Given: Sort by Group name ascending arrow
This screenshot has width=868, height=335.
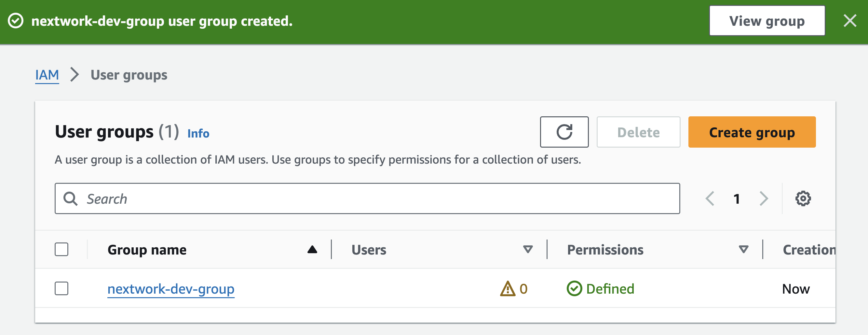Looking at the screenshot, I should pyautogui.click(x=312, y=250).
